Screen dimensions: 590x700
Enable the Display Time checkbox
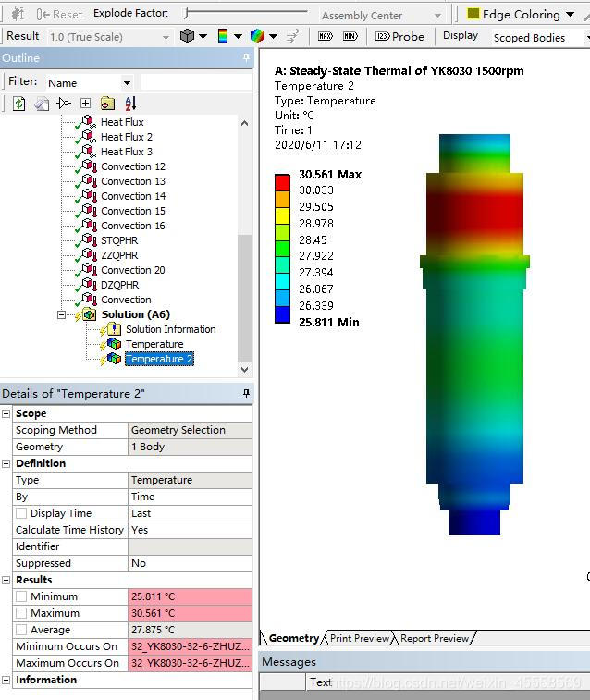click(x=21, y=513)
